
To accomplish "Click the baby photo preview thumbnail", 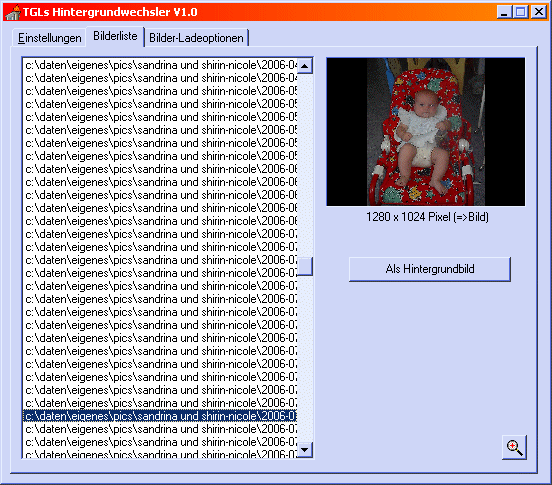I will coord(426,132).
